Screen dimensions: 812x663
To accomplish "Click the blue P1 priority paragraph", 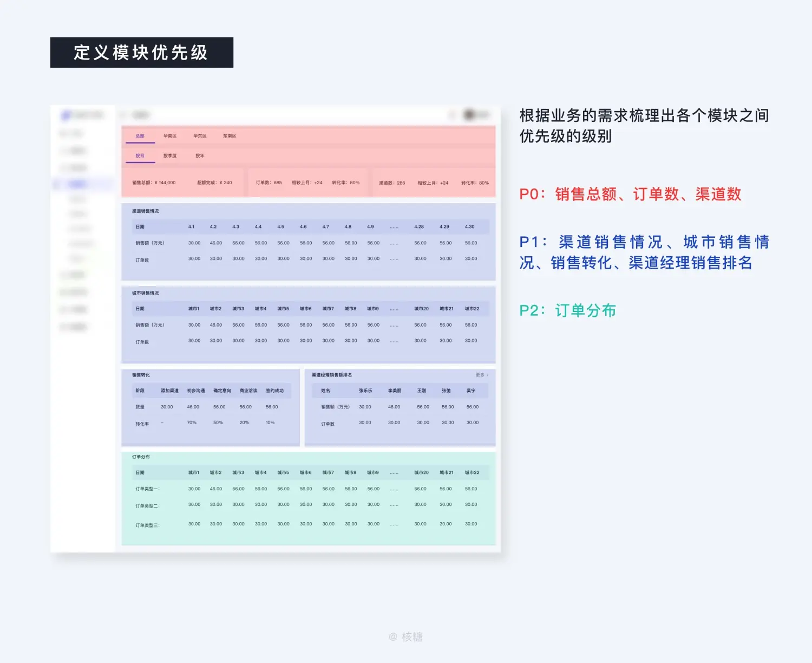I will point(644,252).
